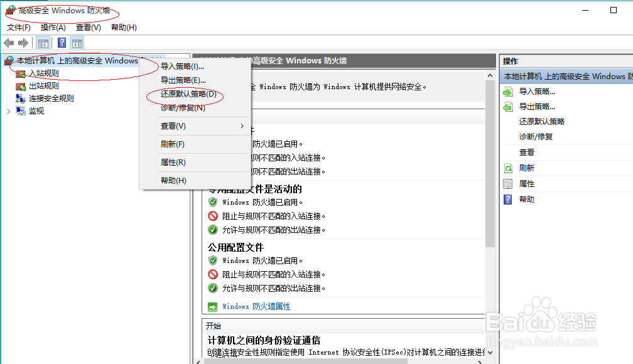633x364 pixels.
Task: Maximize the firewall window
Action: (613, 10)
